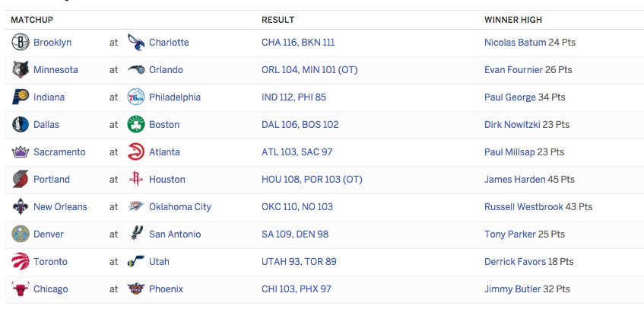Click the Boston Celtics shamrock logo
644x319 pixels.
click(x=136, y=125)
